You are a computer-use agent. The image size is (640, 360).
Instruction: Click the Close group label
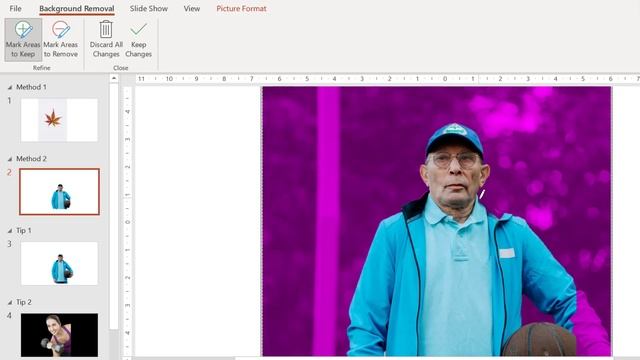pos(120,68)
